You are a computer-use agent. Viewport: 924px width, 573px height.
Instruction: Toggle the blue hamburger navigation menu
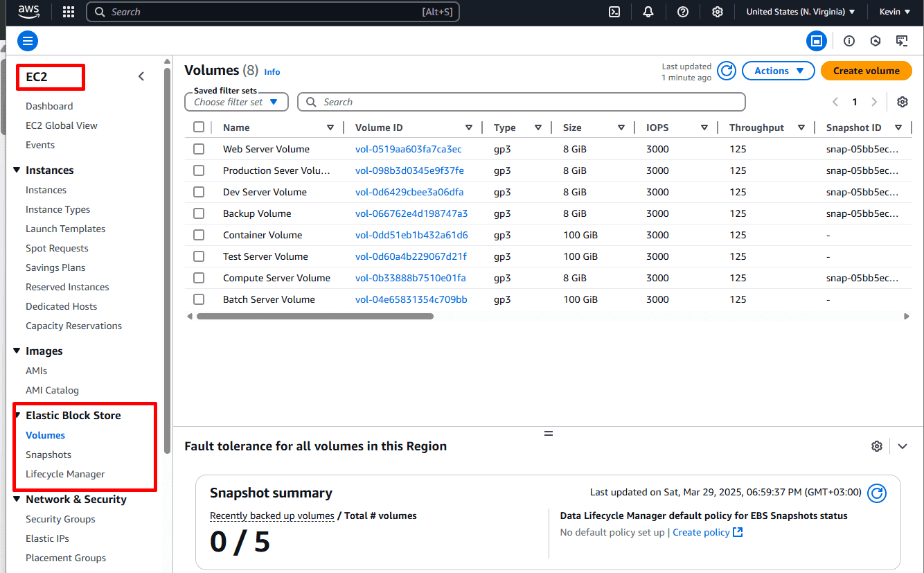(28, 41)
